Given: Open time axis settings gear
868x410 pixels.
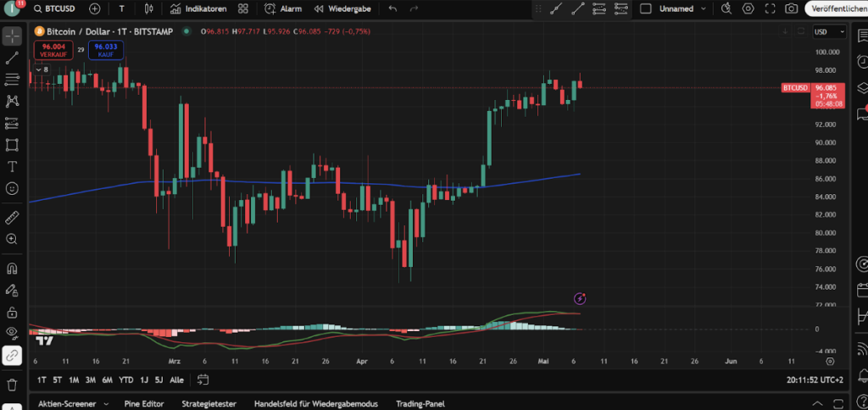Looking at the screenshot, I should (830, 362).
